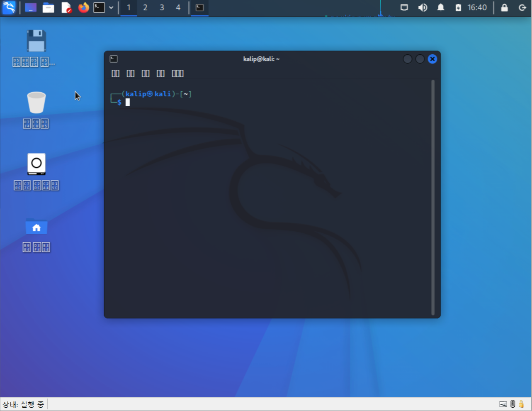Image resolution: width=532 pixels, height=411 pixels.
Task: Click the terminal window title icon
Action: point(114,59)
